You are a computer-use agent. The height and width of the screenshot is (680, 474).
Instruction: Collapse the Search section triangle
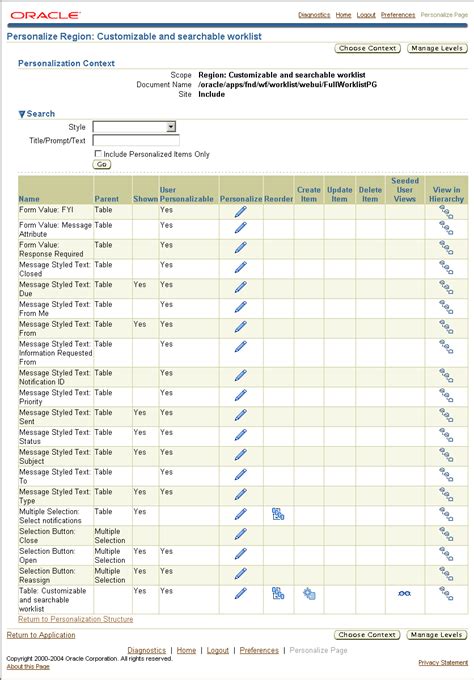pyautogui.click(x=22, y=114)
